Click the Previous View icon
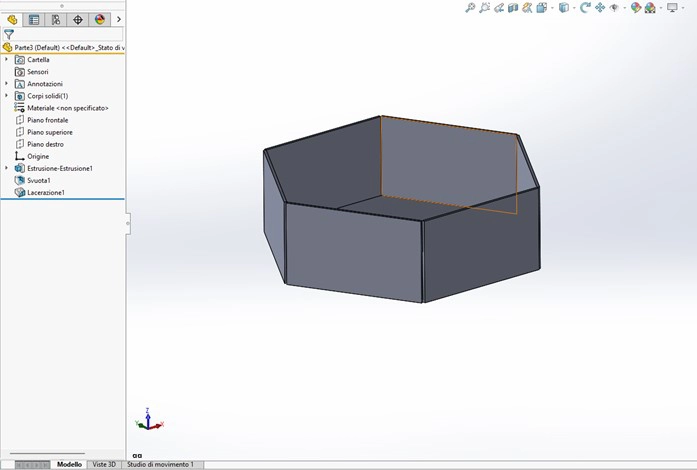 499,7
